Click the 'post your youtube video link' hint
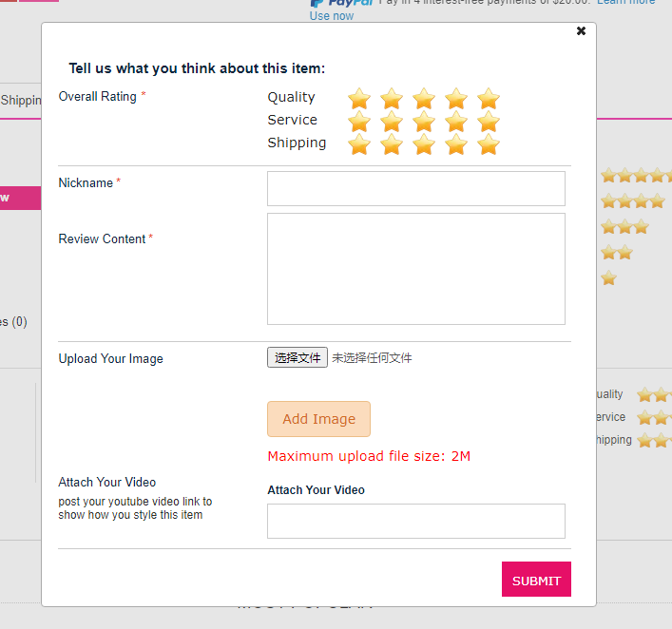This screenshot has width=672, height=629. [x=135, y=507]
